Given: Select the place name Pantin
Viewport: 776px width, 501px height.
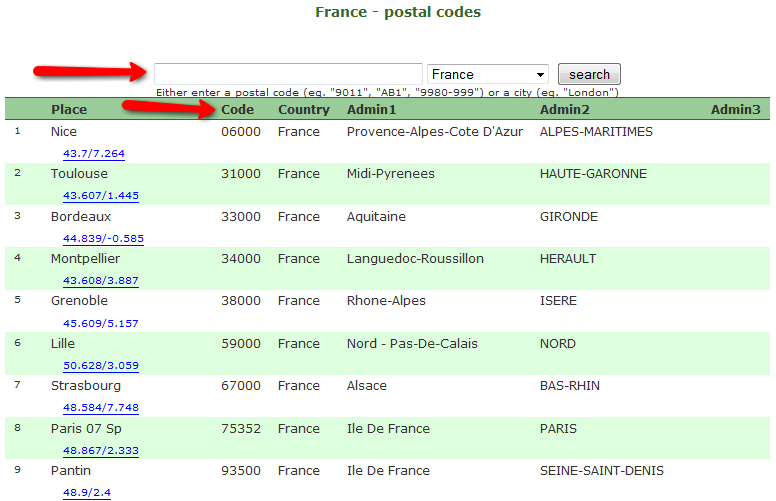Looking at the screenshot, I should [x=71, y=471].
